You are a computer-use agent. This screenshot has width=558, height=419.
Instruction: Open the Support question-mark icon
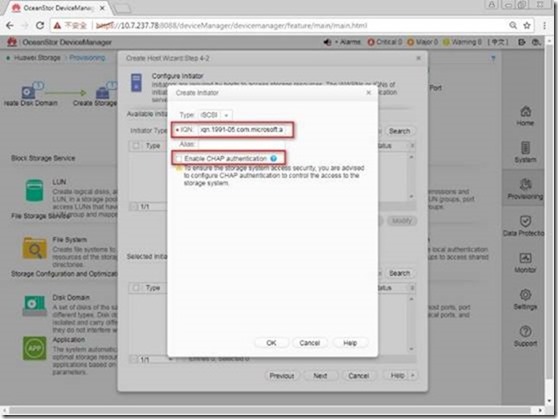coord(525,331)
